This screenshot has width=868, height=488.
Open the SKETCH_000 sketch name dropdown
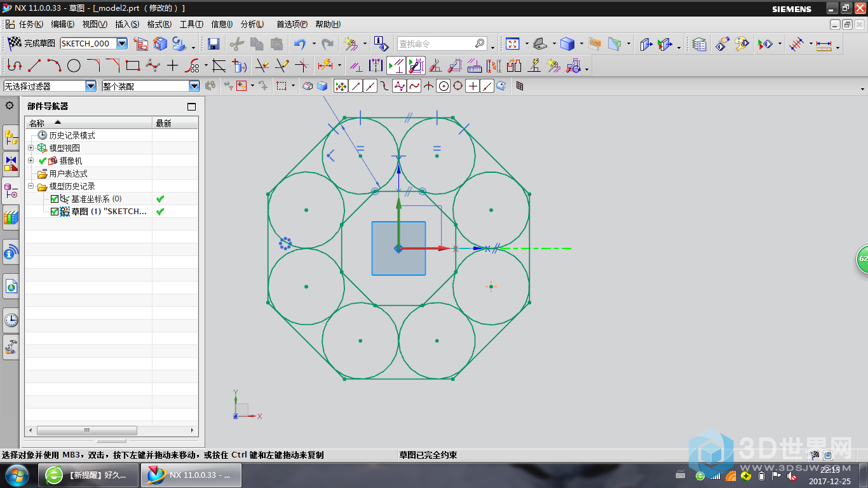[x=121, y=43]
